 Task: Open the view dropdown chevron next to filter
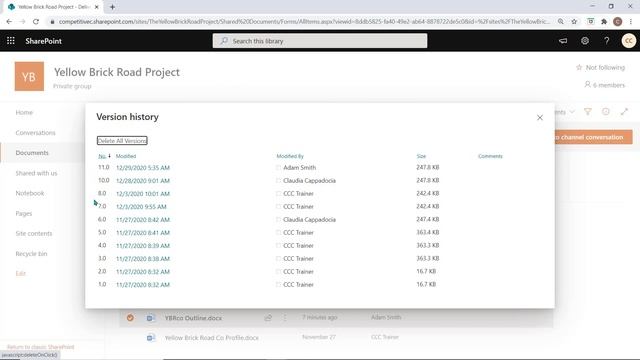[x=572, y=111]
